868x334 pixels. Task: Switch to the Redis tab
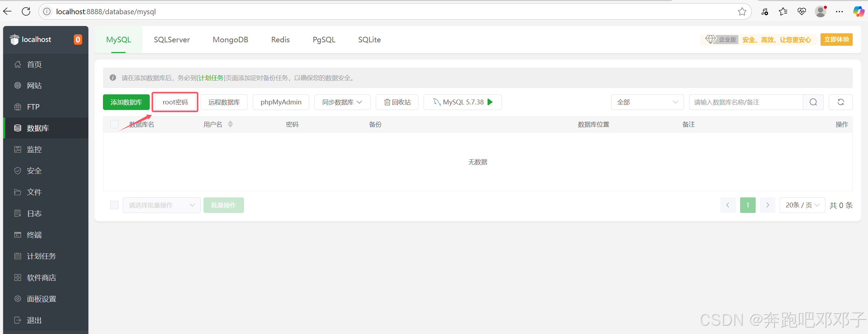[280, 40]
